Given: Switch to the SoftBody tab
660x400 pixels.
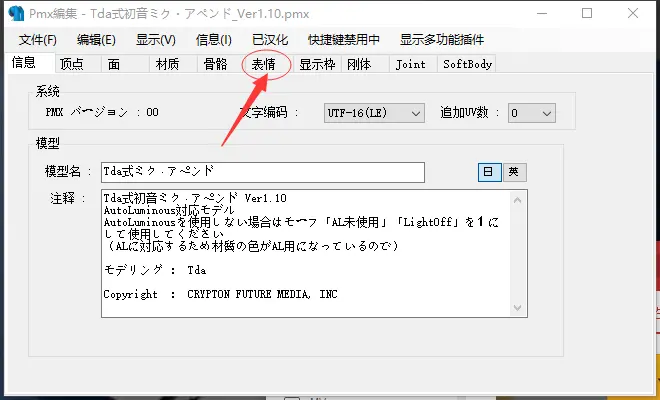Looking at the screenshot, I should pos(467,64).
